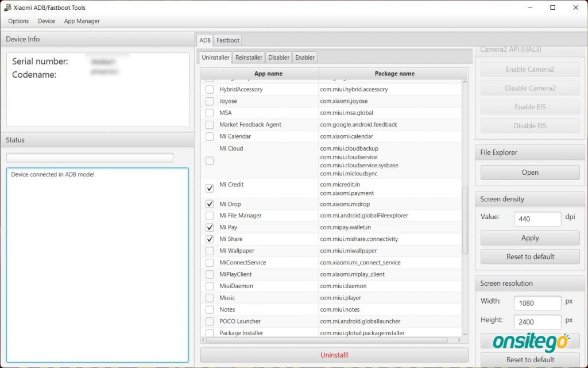Select the Enabler tab
The width and height of the screenshot is (588, 368).
tap(305, 57)
